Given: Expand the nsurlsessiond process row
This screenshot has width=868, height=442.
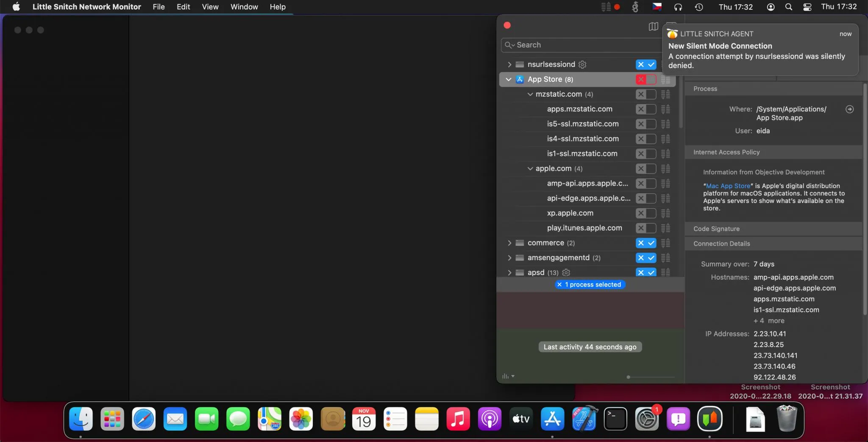Looking at the screenshot, I should point(509,64).
